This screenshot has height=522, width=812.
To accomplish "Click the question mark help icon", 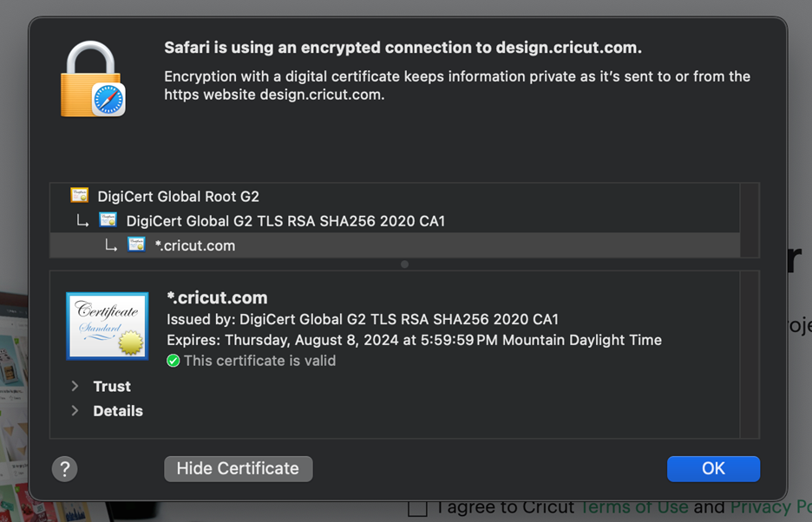I will click(x=64, y=468).
